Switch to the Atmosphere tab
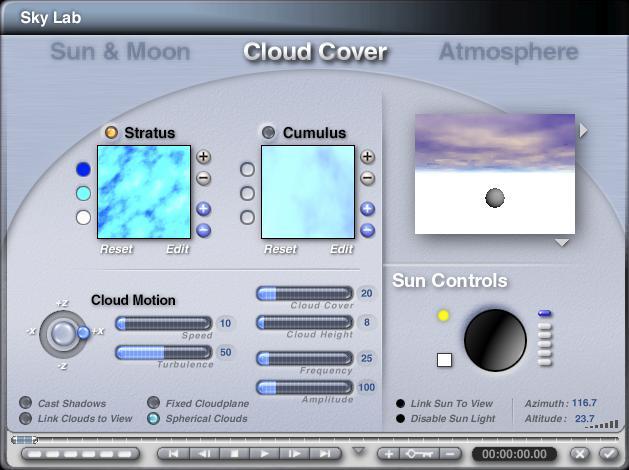This screenshot has width=629, height=470. 509,52
